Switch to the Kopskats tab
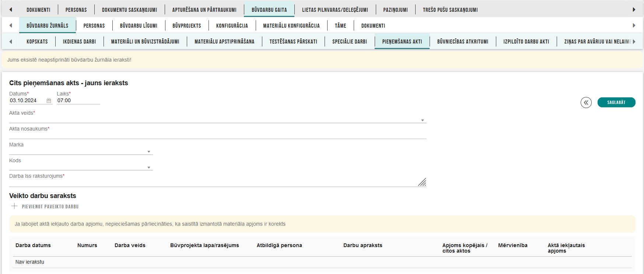 coord(37,41)
